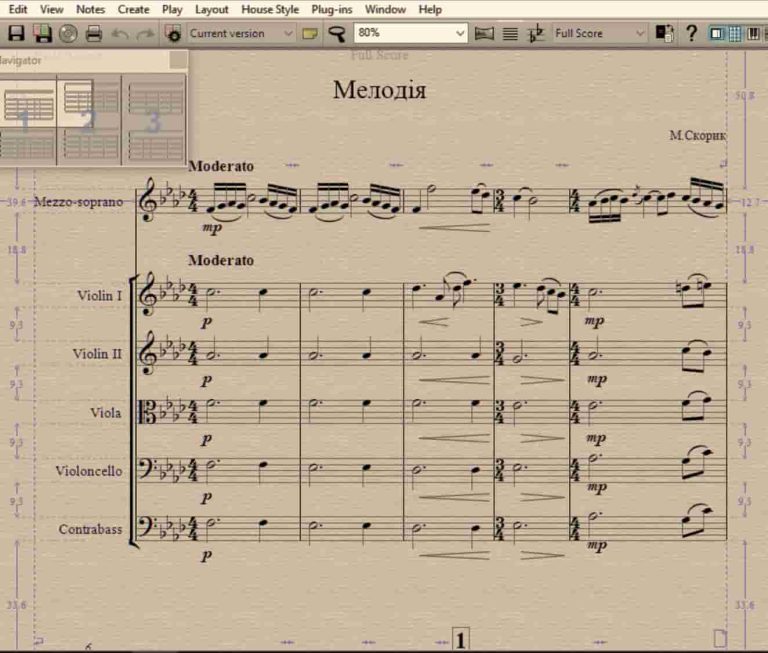Open the Edit menu

18,9
